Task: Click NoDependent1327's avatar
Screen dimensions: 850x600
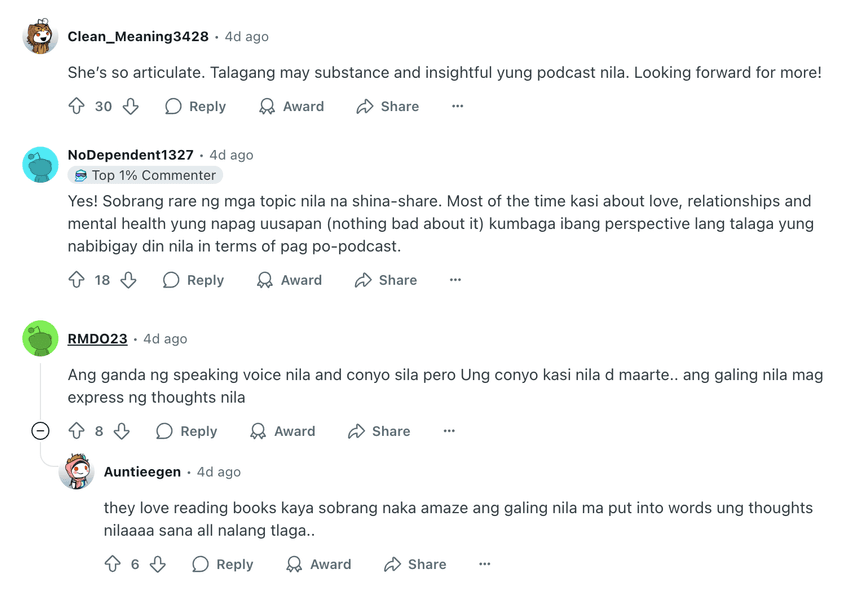Action: (x=41, y=165)
